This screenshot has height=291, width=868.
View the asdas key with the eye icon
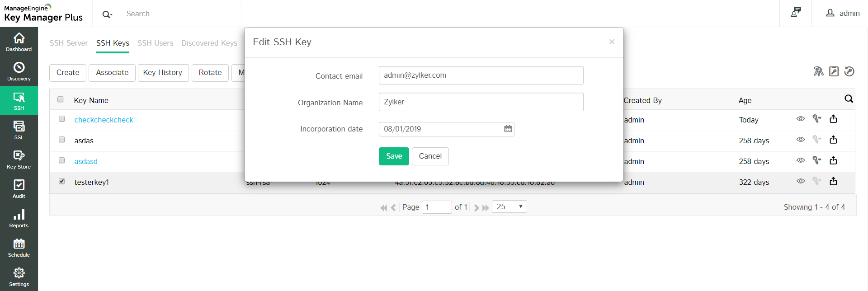point(800,140)
